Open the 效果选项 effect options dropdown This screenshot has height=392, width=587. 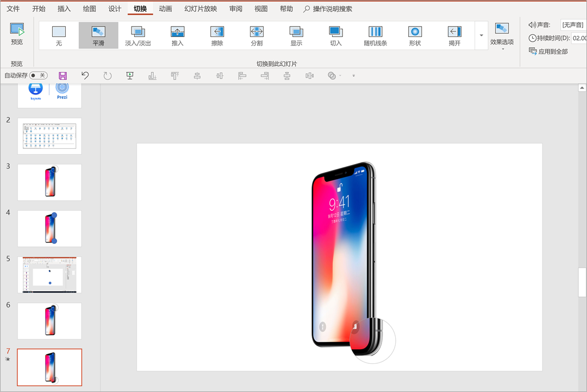tap(502, 36)
